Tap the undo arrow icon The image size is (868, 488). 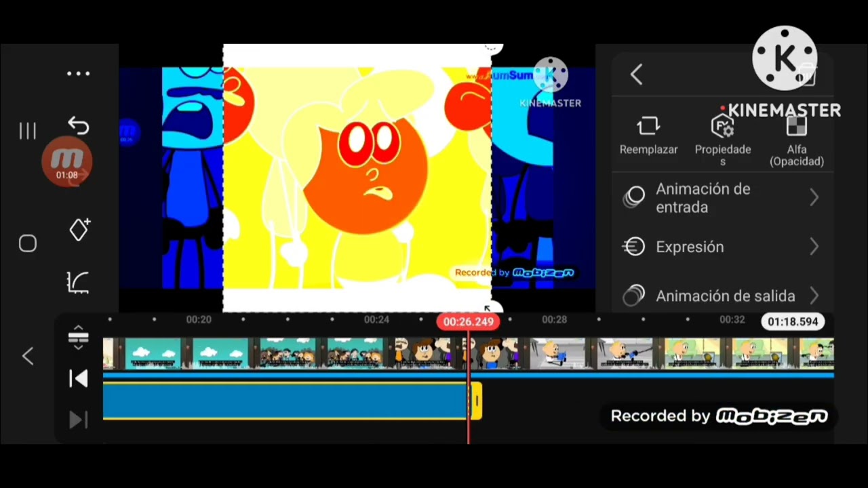pos(78,125)
